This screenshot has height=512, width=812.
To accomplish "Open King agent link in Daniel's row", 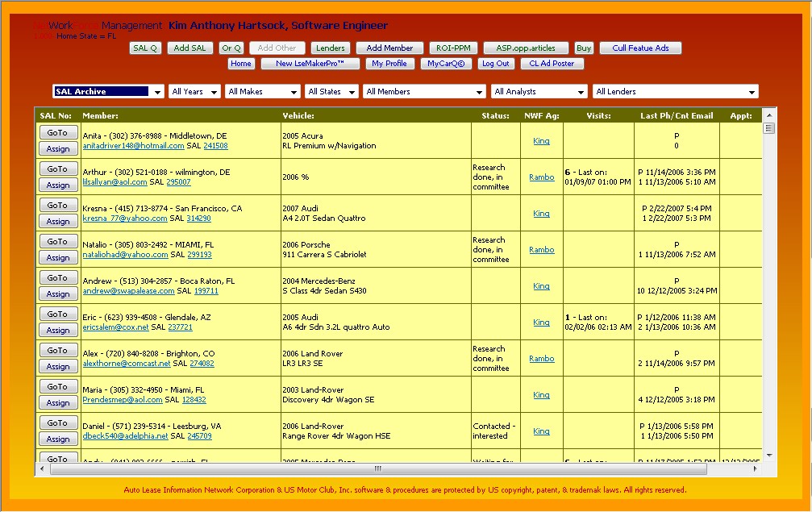I will pos(541,431).
